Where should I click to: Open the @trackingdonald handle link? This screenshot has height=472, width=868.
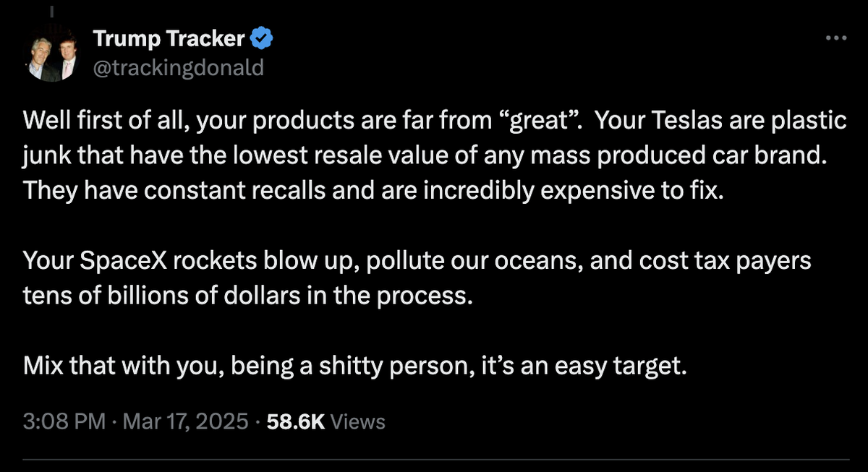click(178, 67)
